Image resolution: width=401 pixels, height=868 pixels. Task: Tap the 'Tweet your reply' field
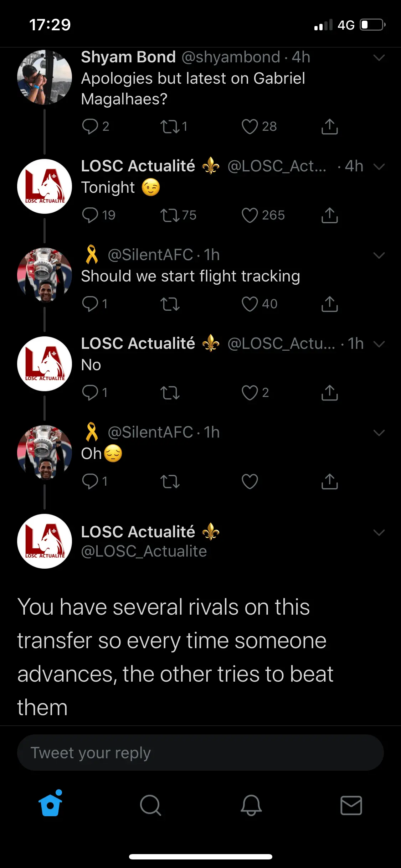coord(200,753)
